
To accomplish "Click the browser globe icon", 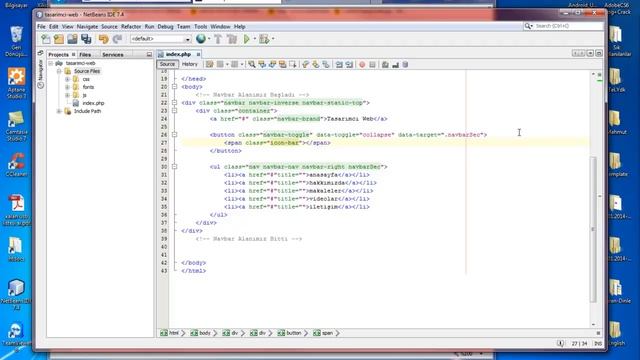I will [x=200, y=39].
